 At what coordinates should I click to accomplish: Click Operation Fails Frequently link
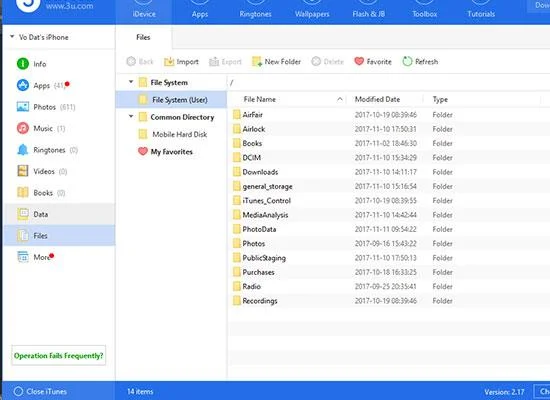pyautogui.click(x=59, y=355)
